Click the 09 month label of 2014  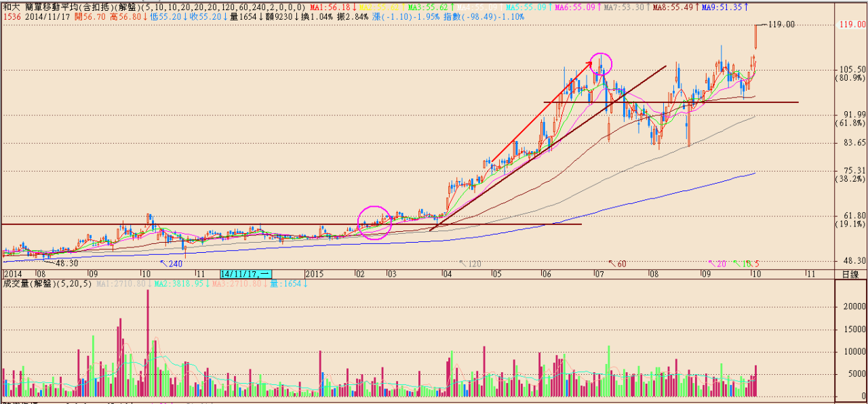coord(93,274)
